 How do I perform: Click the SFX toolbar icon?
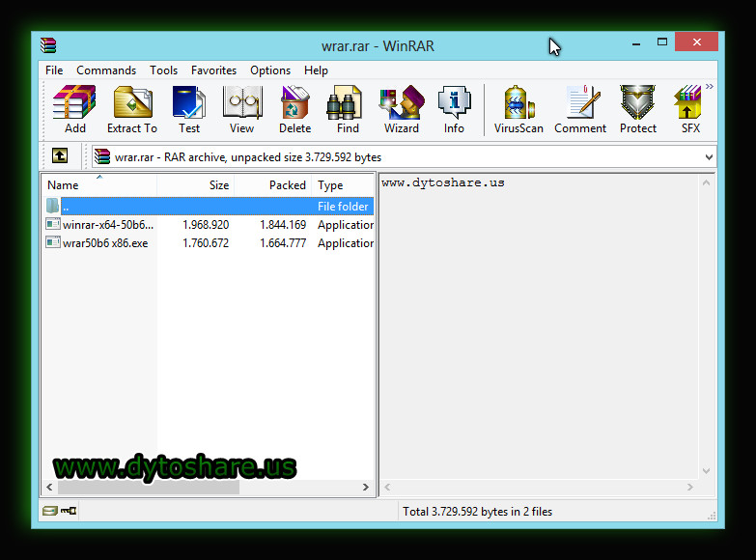[689, 109]
